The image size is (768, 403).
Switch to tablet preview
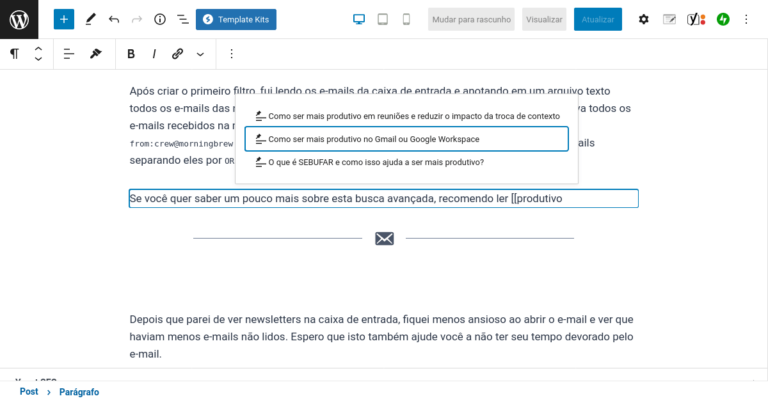(383, 20)
